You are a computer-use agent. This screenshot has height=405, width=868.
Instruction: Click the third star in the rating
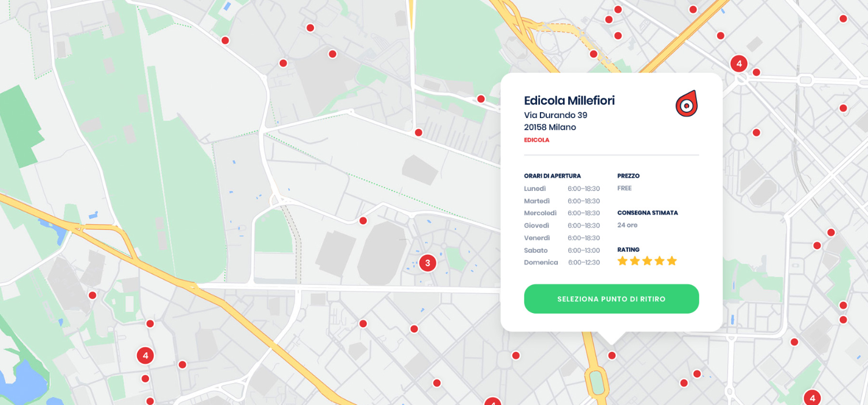647,261
